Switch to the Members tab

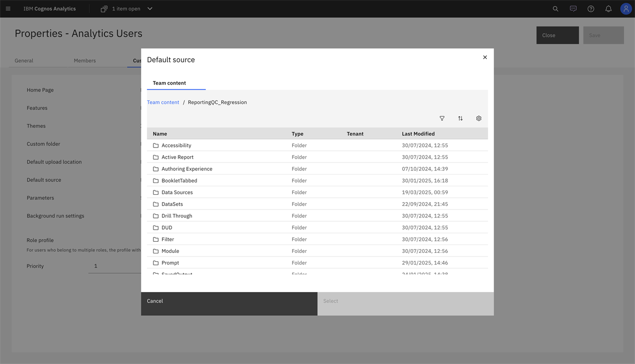coord(85,61)
